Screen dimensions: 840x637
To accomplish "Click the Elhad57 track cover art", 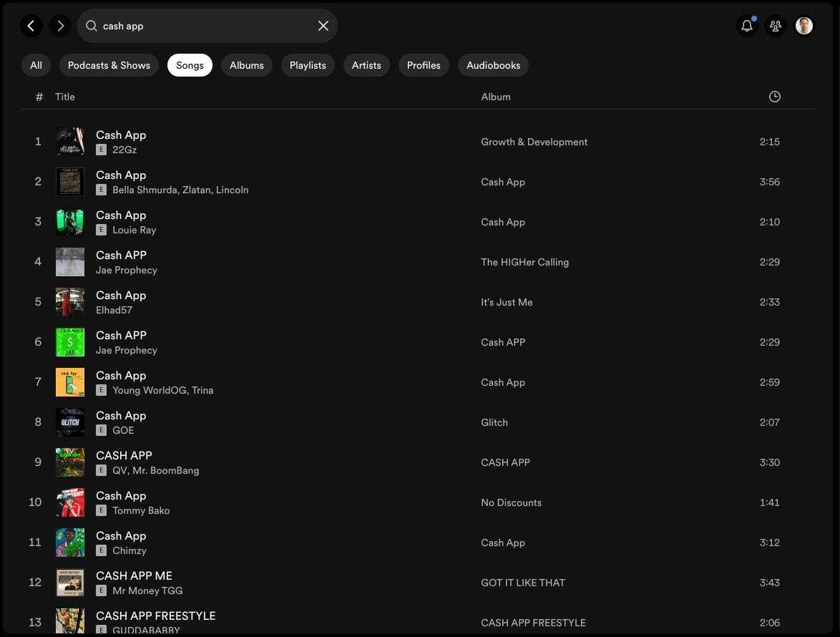I will point(70,302).
